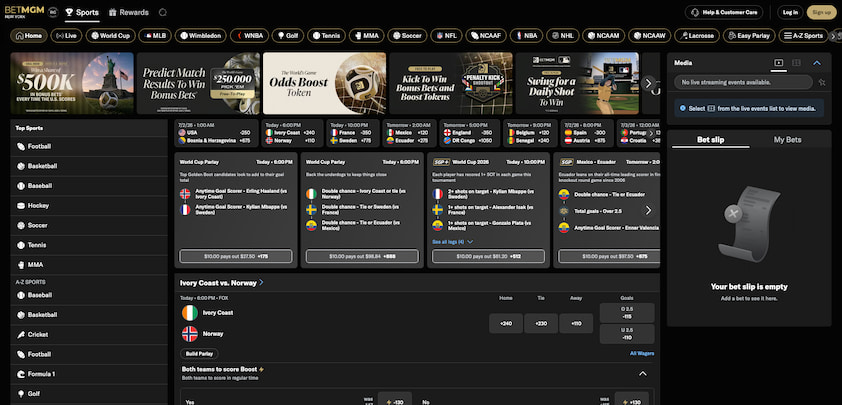842x405 pixels.
Task: Open A-Z Sports menu pill
Action: pyautogui.click(x=803, y=36)
